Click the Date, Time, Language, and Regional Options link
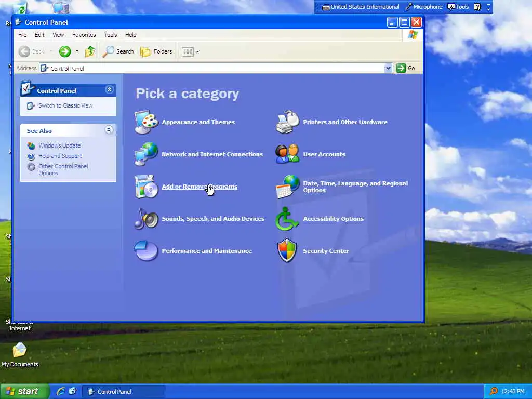This screenshot has width=532, height=399. click(355, 187)
